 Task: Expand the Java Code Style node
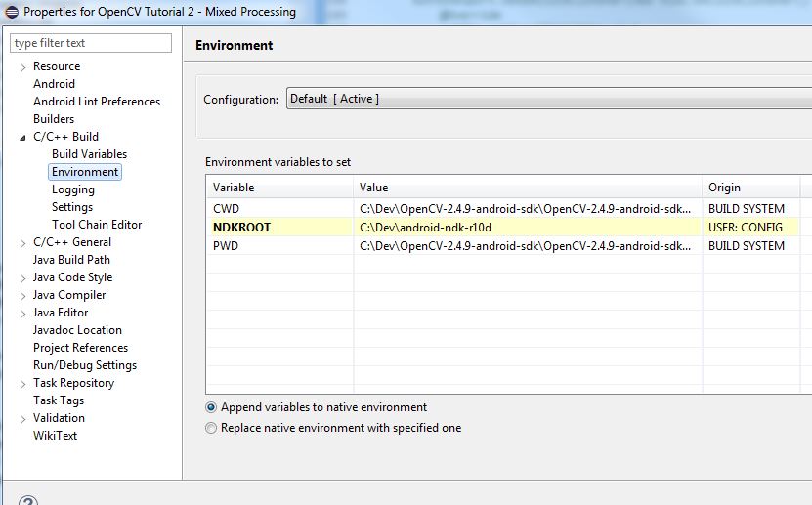point(22,278)
